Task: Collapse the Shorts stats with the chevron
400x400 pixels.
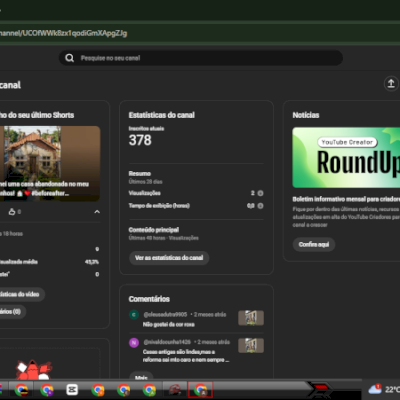Action: pyautogui.click(x=97, y=212)
